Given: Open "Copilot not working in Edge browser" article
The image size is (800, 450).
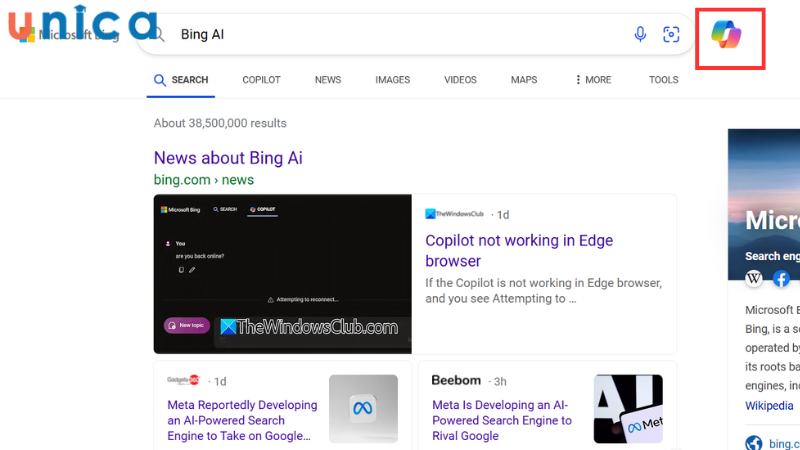Looking at the screenshot, I should tap(519, 250).
